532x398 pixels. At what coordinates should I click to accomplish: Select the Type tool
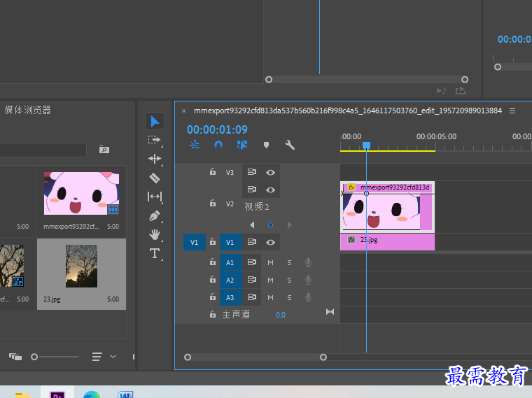click(155, 253)
